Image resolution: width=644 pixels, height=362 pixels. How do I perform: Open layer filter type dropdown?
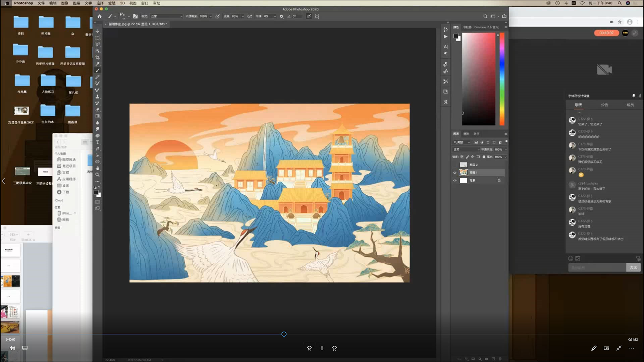[x=462, y=142]
